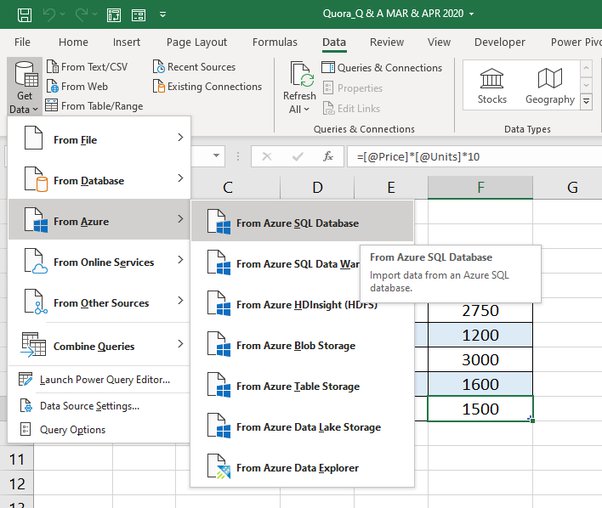Expand From Online Services submenu

pyautogui.click(x=99, y=260)
